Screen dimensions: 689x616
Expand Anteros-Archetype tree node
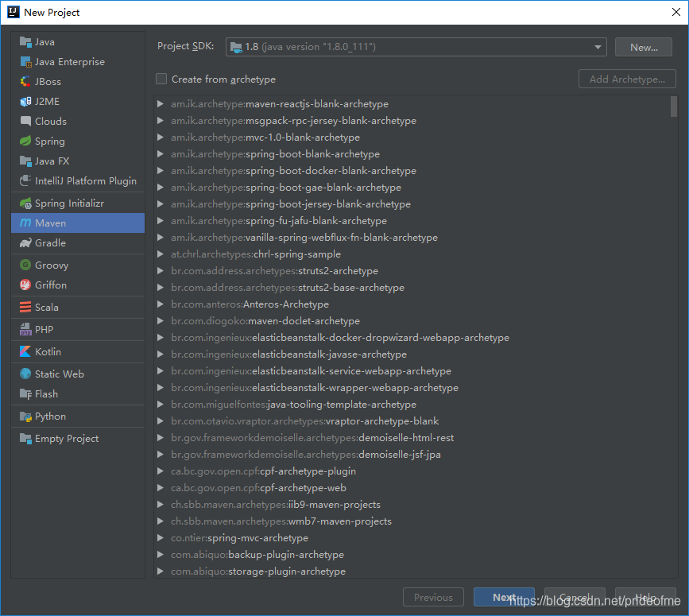pyautogui.click(x=161, y=304)
